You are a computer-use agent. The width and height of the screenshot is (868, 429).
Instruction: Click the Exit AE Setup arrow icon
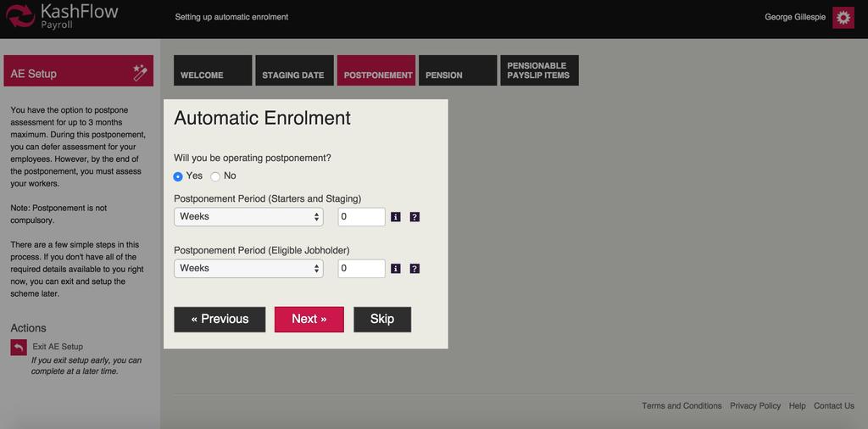click(19, 348)
